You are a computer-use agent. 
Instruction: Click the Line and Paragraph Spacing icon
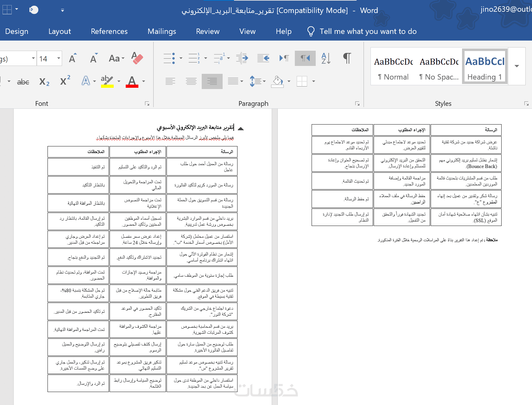tap(255, 81)
